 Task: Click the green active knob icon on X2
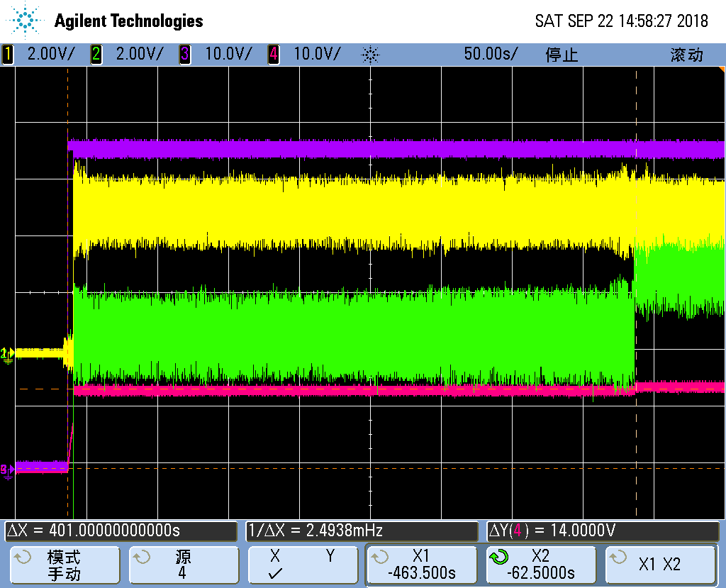(499, 557)
